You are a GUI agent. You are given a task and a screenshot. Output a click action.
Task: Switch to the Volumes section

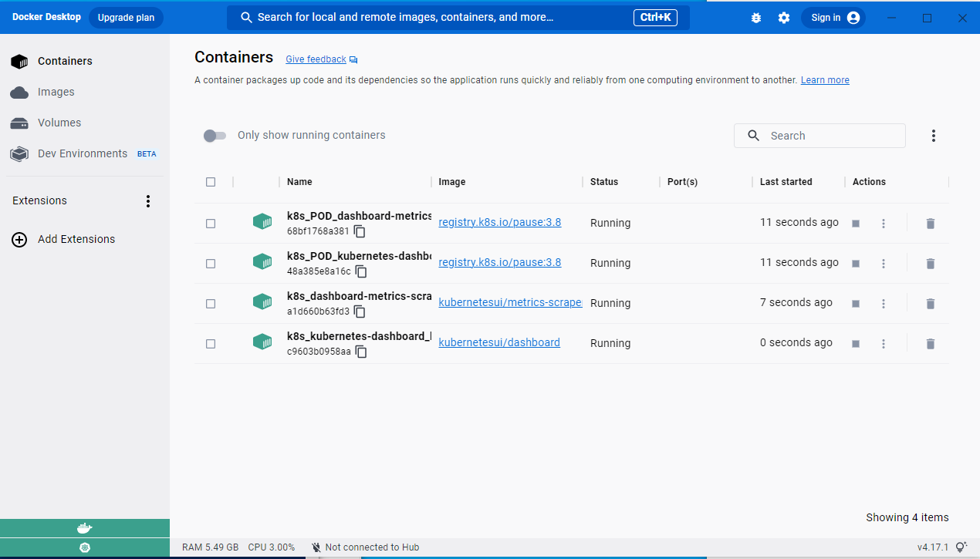(x=59, y=123)
